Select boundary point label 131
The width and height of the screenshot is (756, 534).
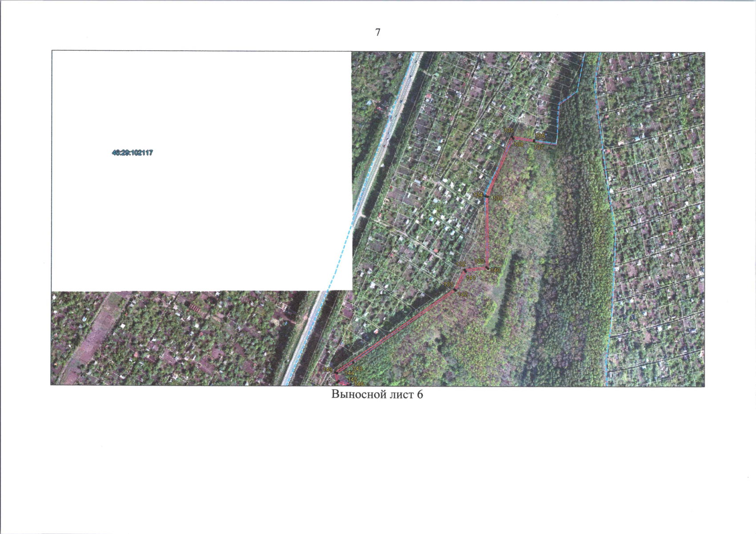tap(448, 284)
